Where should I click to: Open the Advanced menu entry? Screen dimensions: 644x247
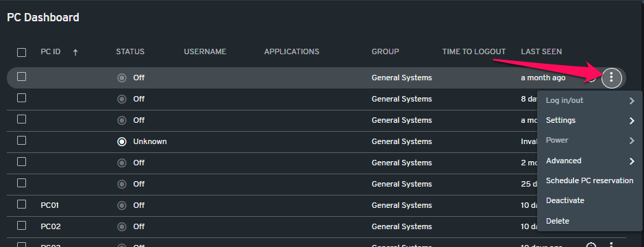tap(590, 161)
